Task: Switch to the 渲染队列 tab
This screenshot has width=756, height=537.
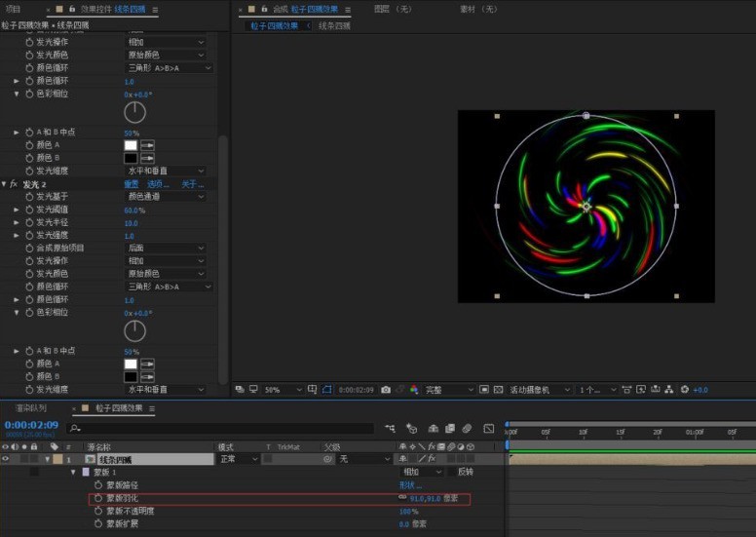Action: 31,408
